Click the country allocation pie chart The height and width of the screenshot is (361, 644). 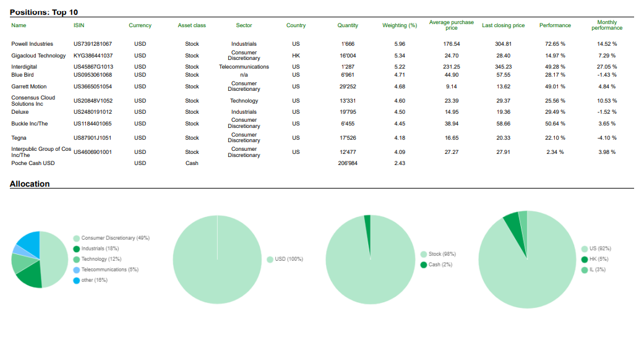(527, 259)
